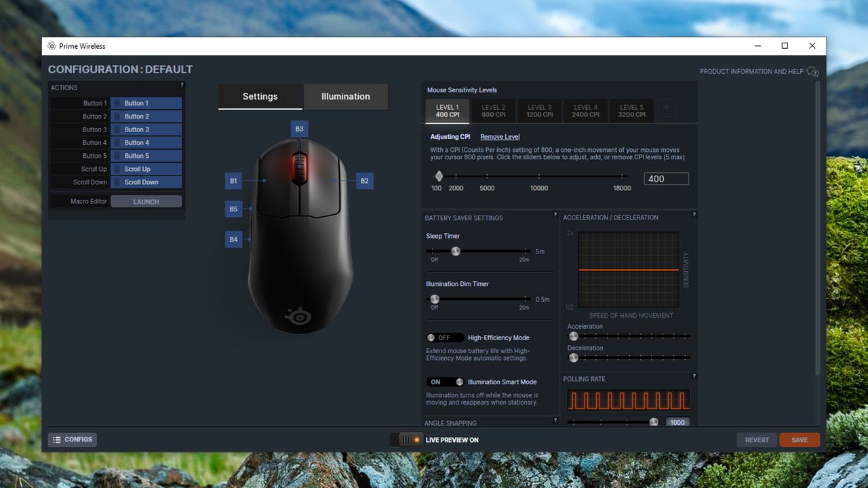Click the polling rate 1000 value field
This screenshot has width=868, height=488.
tap(677, 422)
